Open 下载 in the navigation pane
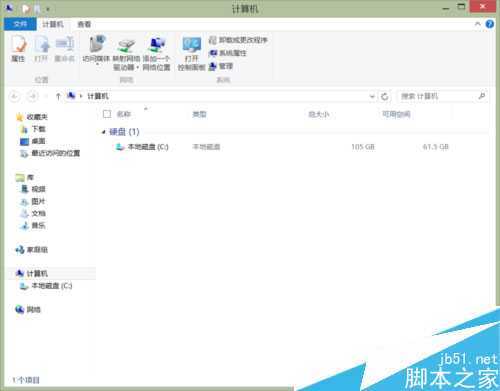This screenshot has width=500, height=391. [33, 129]
